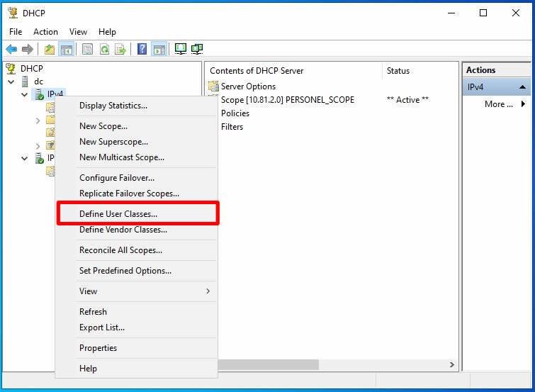Click the Up one level folder icon
This screenshot has height=392, width=535.
tap(50, 50)
